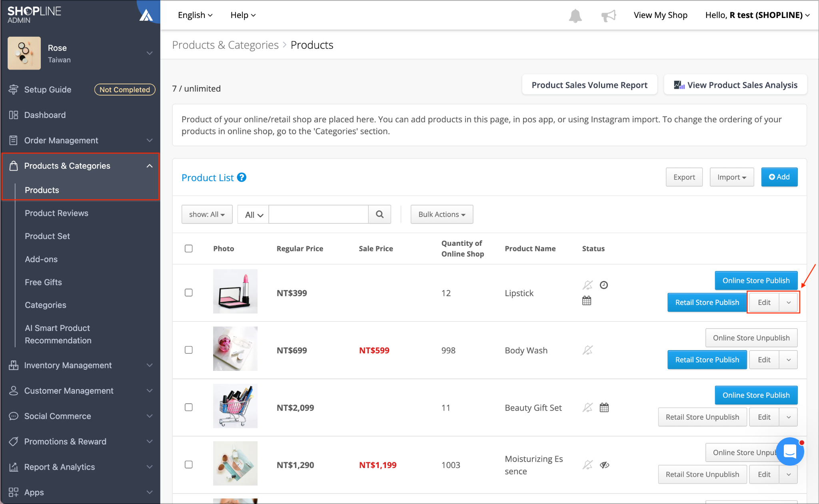
Task: Click Product Sales Volume Report button
Action: click(589, 85)
